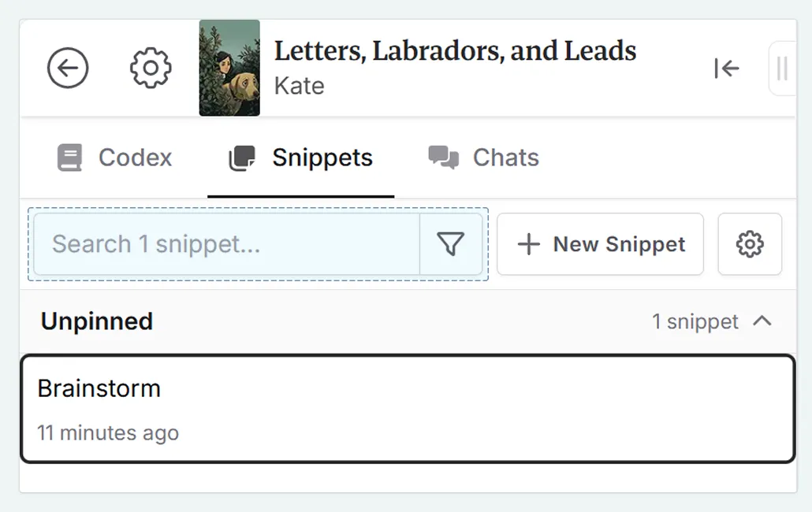The height and width of the screenshot is (512, 812).
Task: Select the Snippets tab
Action: pos(301,157)
